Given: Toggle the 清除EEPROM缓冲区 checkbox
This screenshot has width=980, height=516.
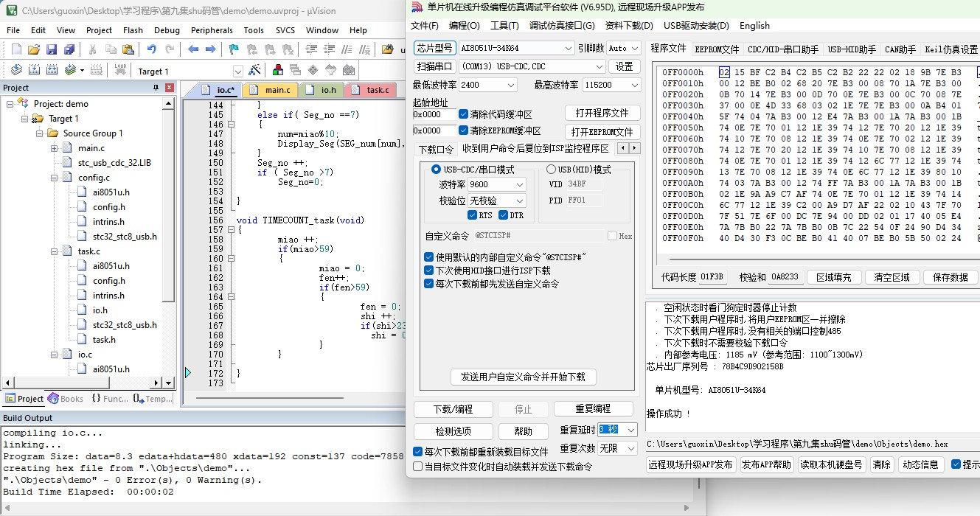Looking at the screenshot, I should 464,130.
